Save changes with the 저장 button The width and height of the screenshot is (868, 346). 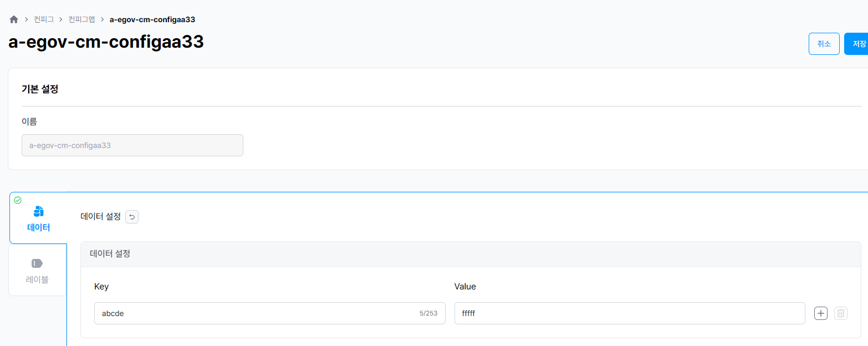(x=858, y=44)
